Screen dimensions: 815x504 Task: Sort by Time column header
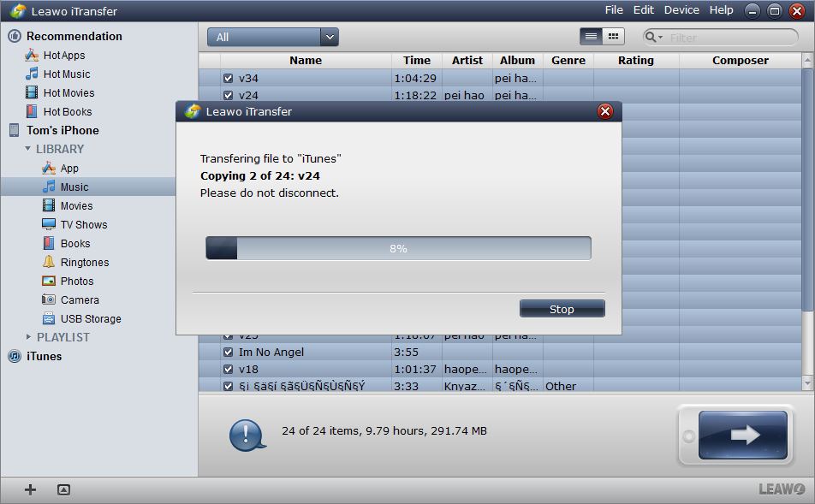[x=417, y=60]
